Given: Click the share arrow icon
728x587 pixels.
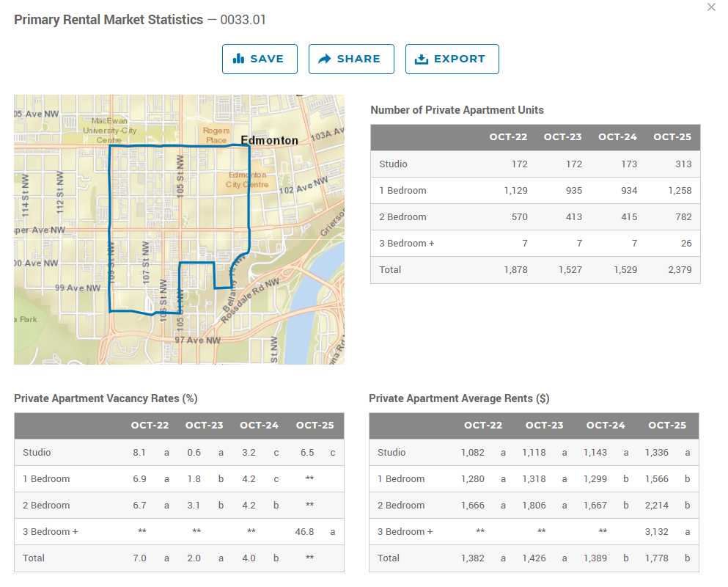Looking at the screenshot, I should pos(325,59).
